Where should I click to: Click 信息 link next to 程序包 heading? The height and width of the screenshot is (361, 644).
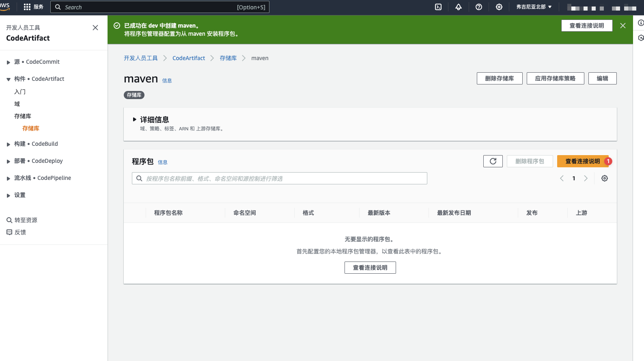click(x=162, y=162)
